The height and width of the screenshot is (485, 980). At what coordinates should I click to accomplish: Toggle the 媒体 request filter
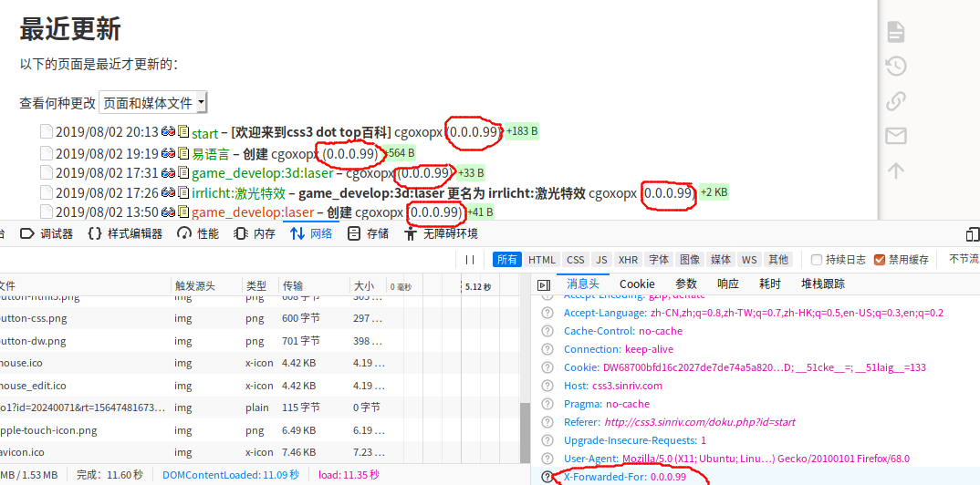(721, 260)
